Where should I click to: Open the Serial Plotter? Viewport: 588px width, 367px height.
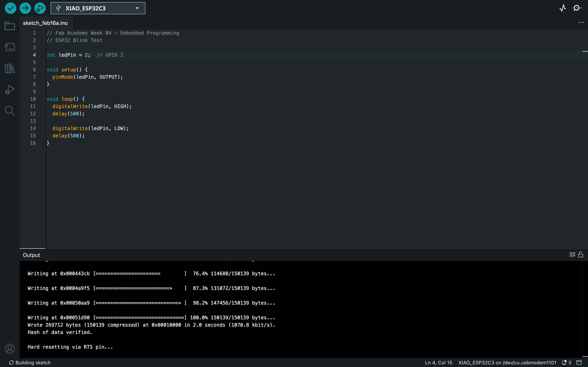563,8
